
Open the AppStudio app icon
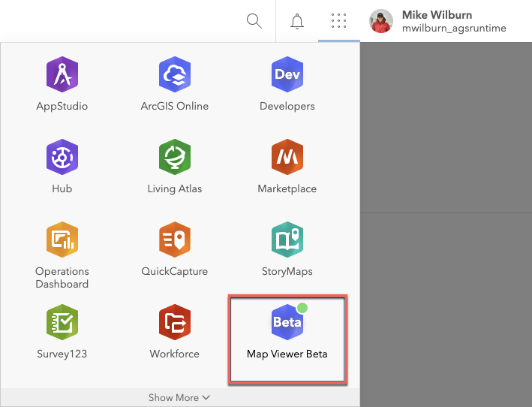(x=62, y=74)
